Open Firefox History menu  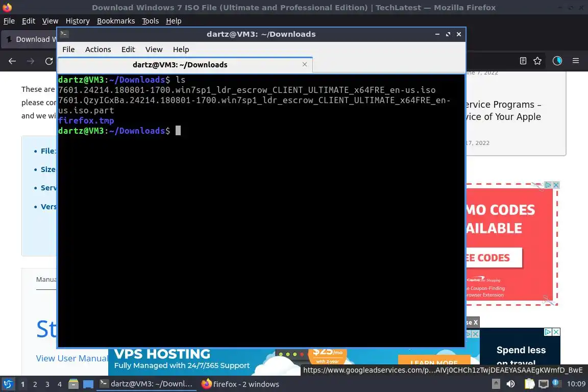[x=77, y=21]
